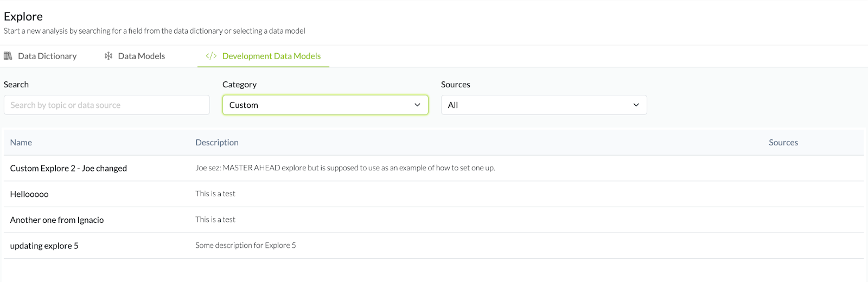Viewport: 868px width, 282px height.
Task: Open the updating explore 5 model
Action: point(44,246)
